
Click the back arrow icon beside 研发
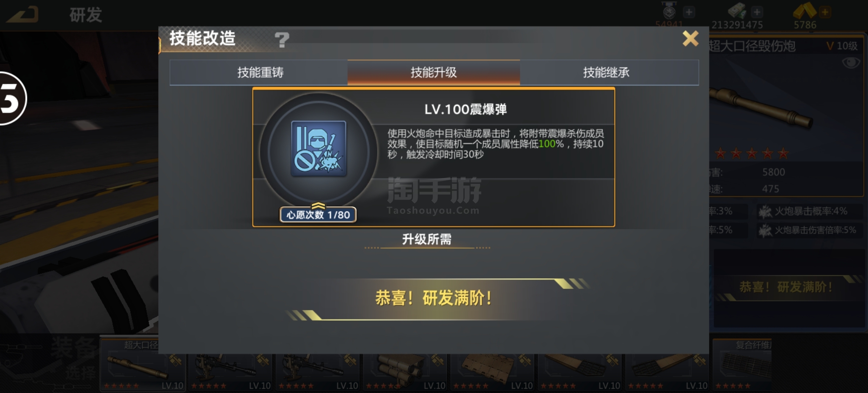coord(23,15)
